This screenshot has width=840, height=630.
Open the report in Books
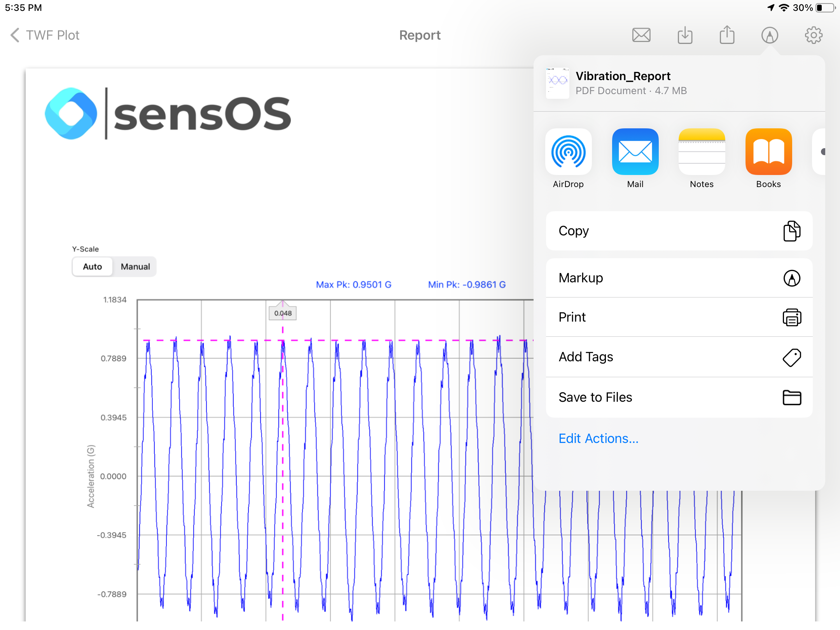(768, 158)
